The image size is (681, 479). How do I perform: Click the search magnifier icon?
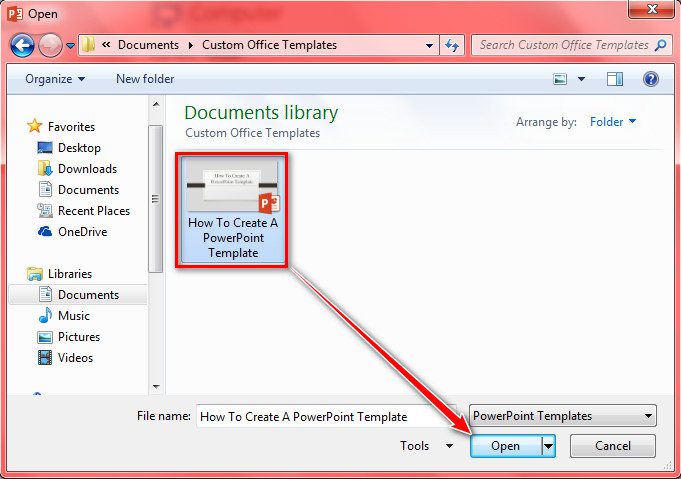coord(661,45)
